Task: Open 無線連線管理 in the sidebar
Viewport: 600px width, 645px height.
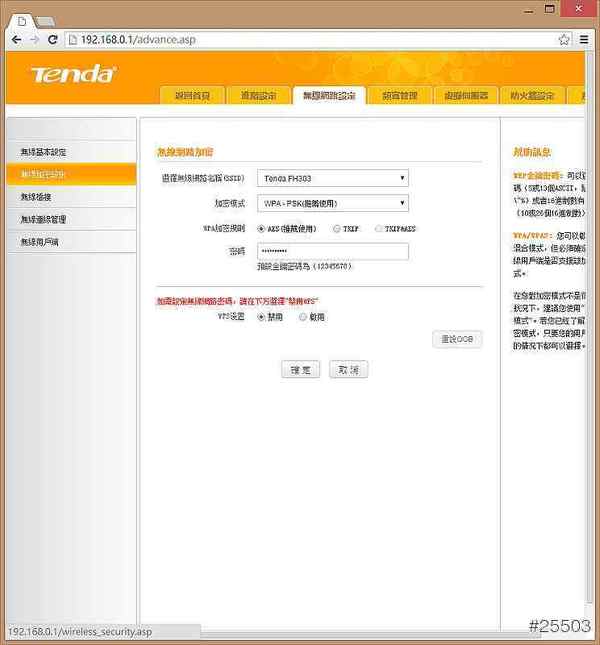Action: (x=72, y=219)
